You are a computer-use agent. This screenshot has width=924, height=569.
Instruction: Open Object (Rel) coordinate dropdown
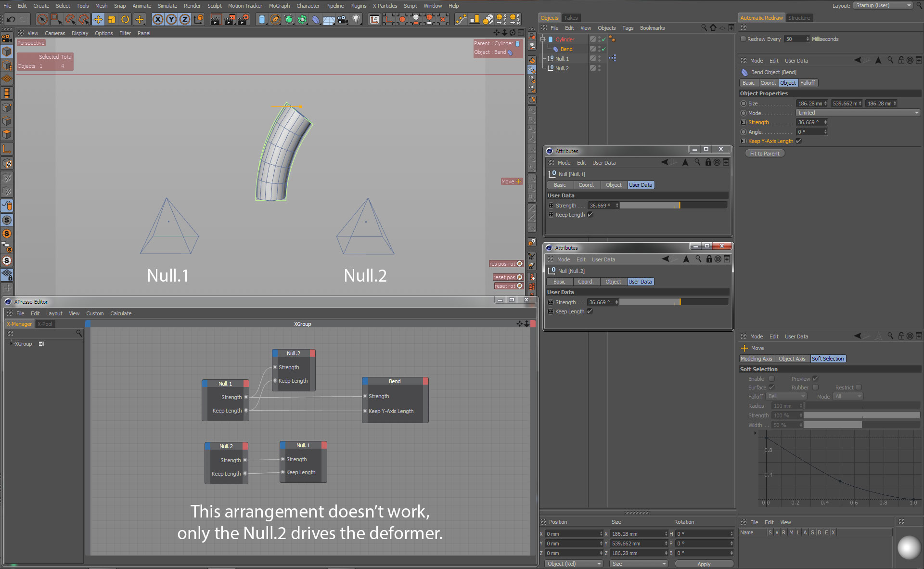click(x=574, y=564)
